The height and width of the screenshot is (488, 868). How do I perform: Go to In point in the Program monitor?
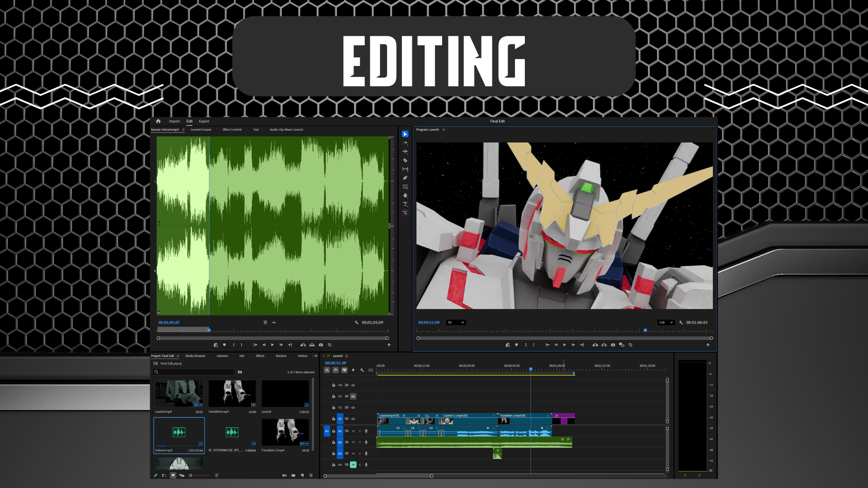click(547, 345)
